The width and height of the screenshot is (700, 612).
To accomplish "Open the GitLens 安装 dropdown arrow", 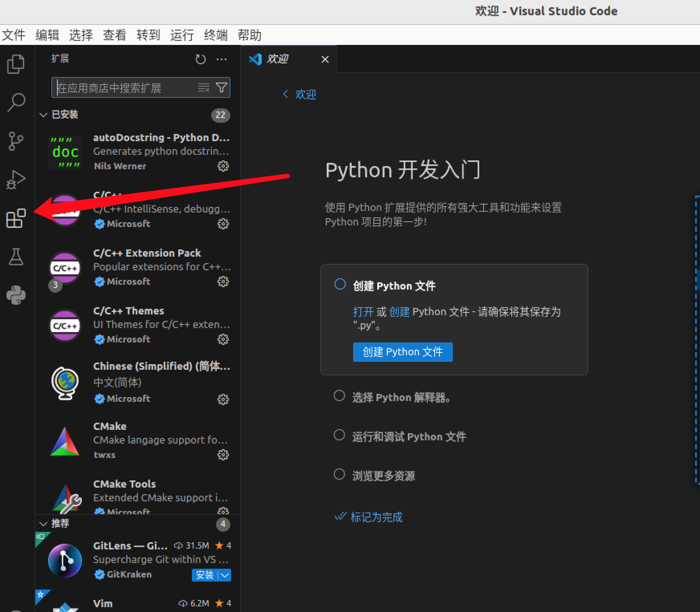I will pyautogui.click(x=225, y=575).
